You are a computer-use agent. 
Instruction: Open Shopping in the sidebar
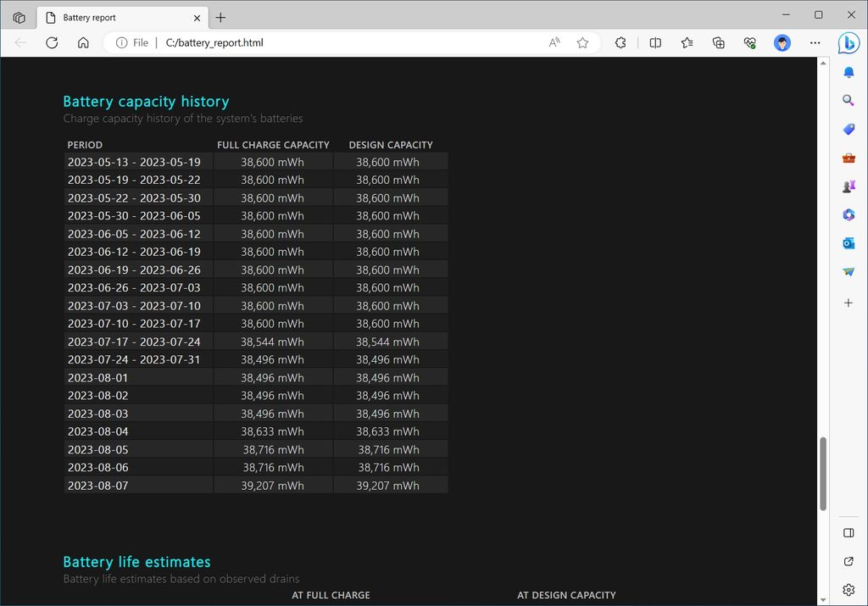pyautogui.click(x=849, y=129)
